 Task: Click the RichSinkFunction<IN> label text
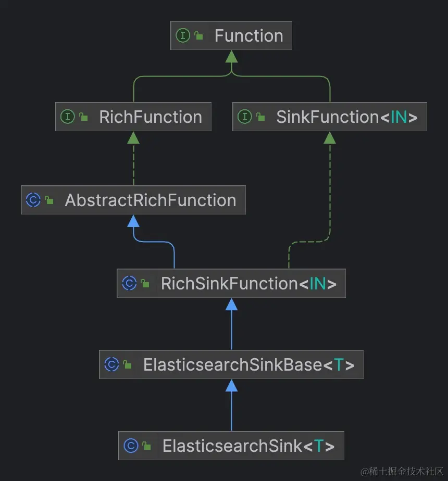click(x=248, y=283)
